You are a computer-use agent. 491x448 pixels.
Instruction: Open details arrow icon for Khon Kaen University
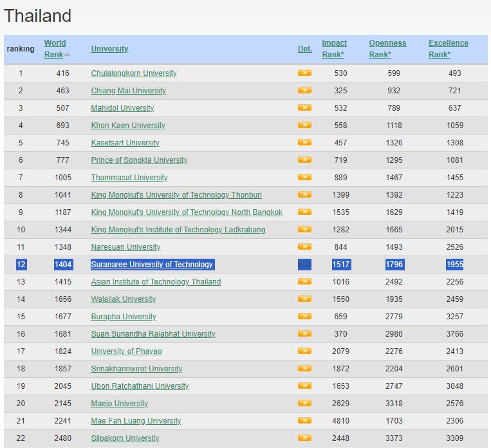tap(304, 125)
